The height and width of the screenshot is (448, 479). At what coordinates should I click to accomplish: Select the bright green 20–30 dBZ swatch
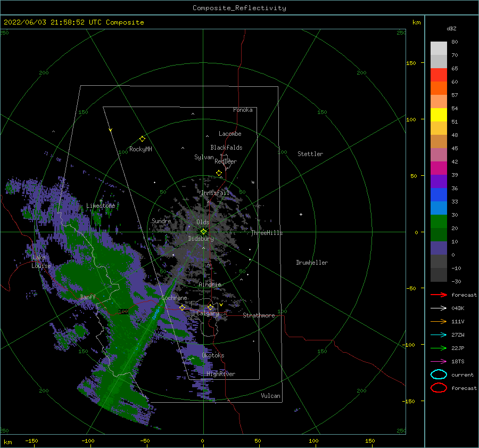pos(439,222)
